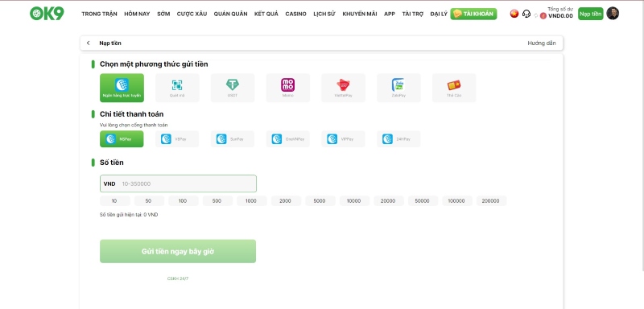The width and height of the screenshot is (644, 309).
Task: Refresh the balance with the reload icon
Action: [x=535, y=16]
